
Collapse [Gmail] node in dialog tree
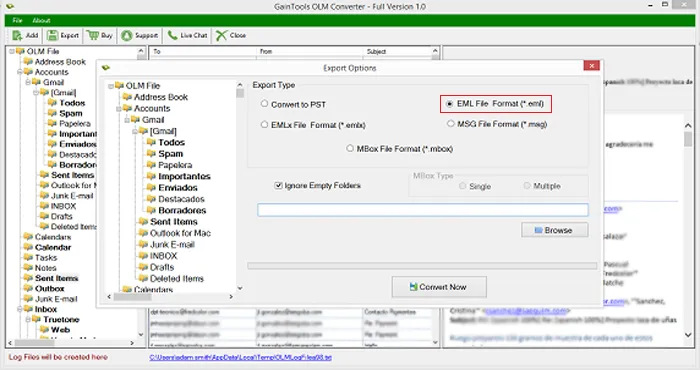[135, 131]
